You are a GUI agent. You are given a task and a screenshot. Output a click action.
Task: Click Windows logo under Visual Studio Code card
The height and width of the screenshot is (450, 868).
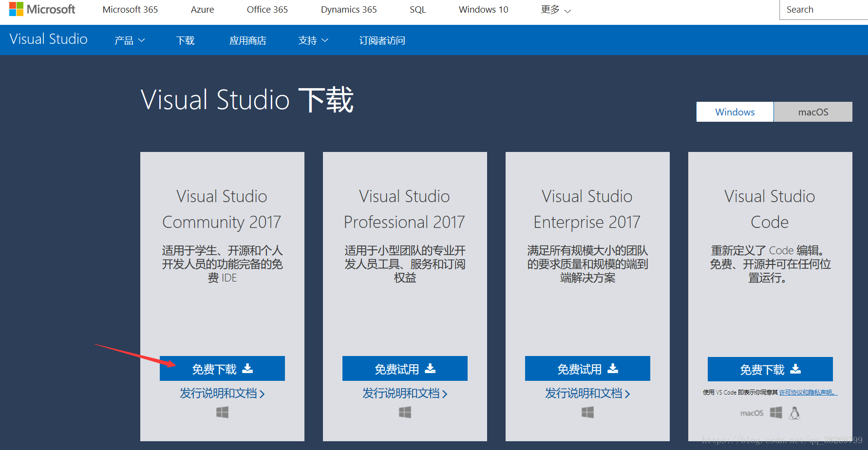pyautogui.click(x=776, y=412)
